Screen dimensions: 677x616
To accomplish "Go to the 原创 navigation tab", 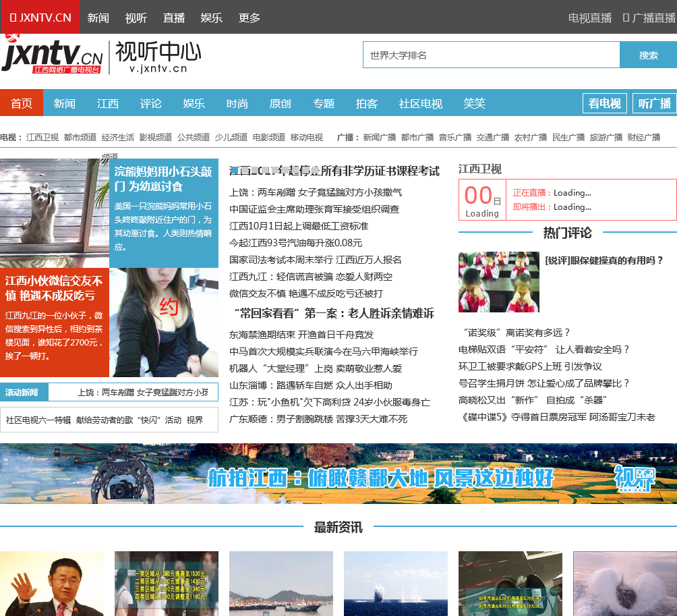I will (281, 103).
